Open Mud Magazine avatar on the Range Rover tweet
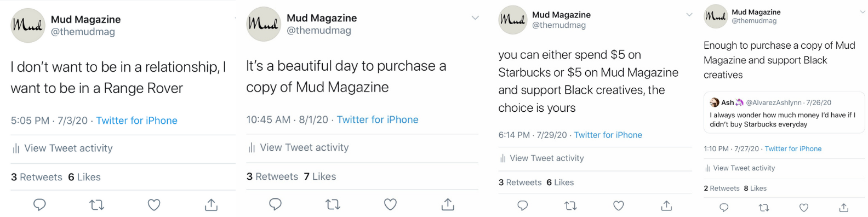The height and width of the screenshot is (217, 868). (28, 25)
